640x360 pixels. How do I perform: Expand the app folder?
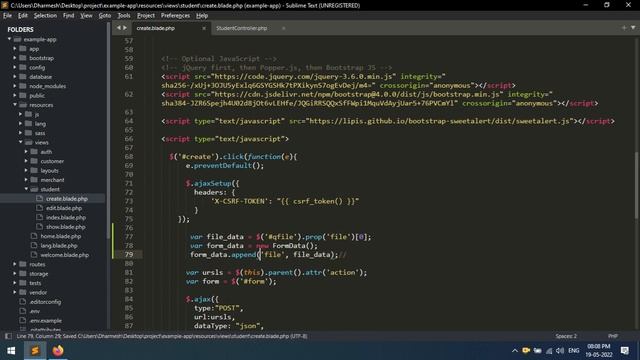tap(15, 49)
